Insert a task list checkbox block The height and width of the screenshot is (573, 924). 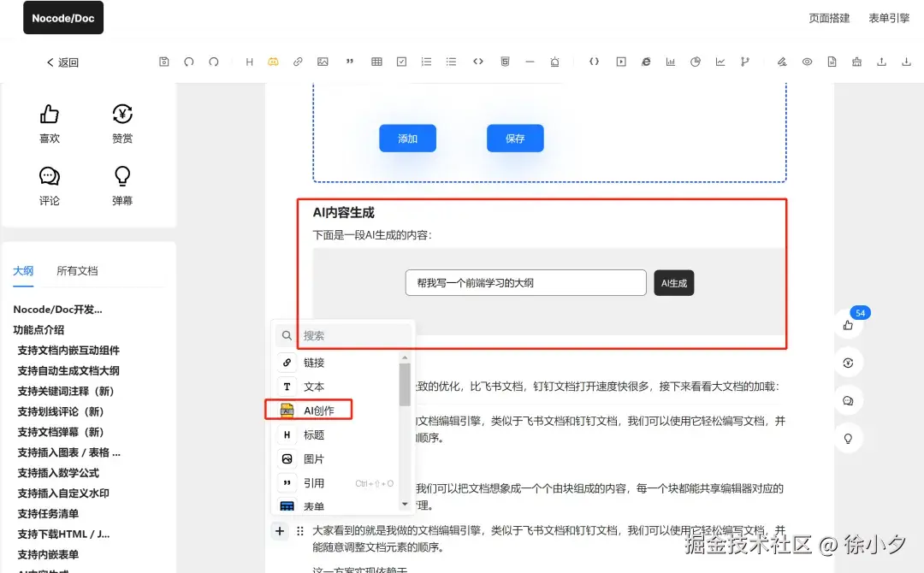(x=401, y=62)
